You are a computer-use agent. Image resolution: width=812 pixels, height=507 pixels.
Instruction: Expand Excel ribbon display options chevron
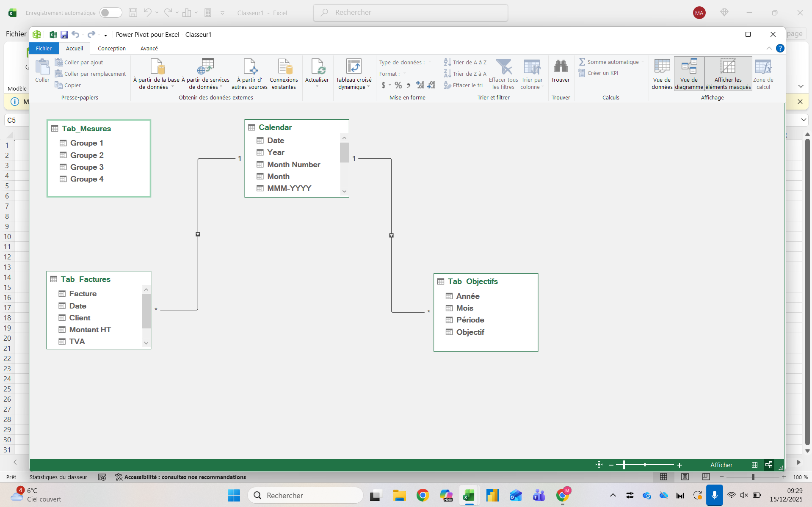pyautogui.click(x=801, y=86)
